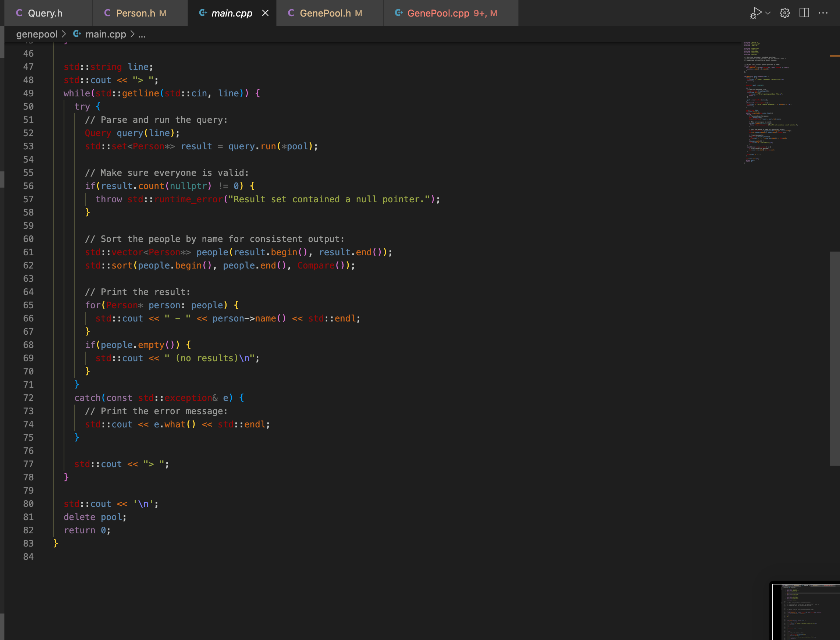This screenshot has width=840, height=640.
Task: Click the Run or Debug play icon
Action: 756,13
